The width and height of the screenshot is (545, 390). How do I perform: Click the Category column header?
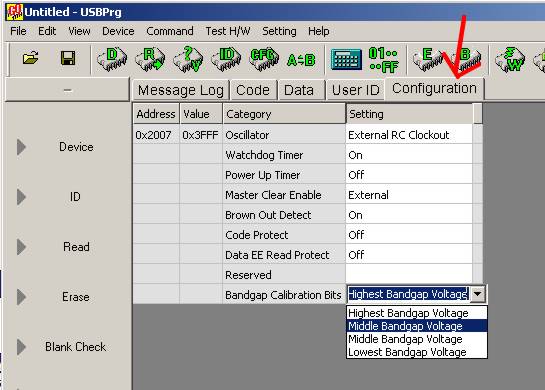pos(284,114)
